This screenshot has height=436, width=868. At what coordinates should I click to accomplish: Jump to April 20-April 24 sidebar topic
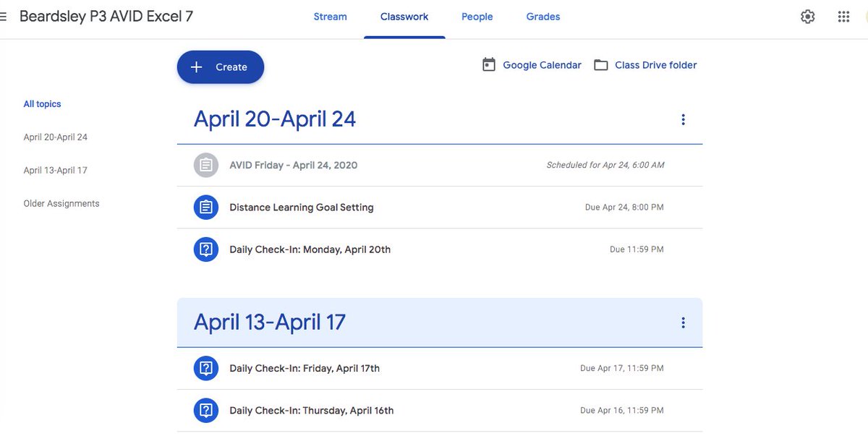click(56, 137)
